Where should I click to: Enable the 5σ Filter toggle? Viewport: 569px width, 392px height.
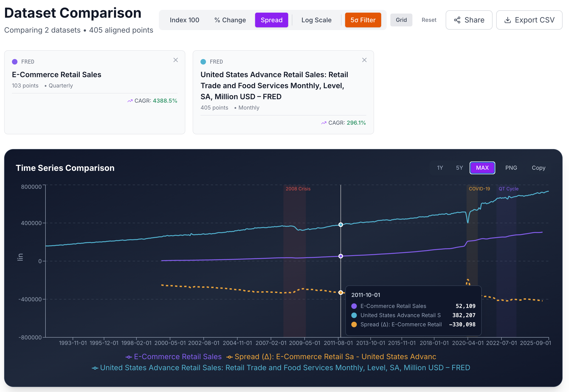(363, 20)
